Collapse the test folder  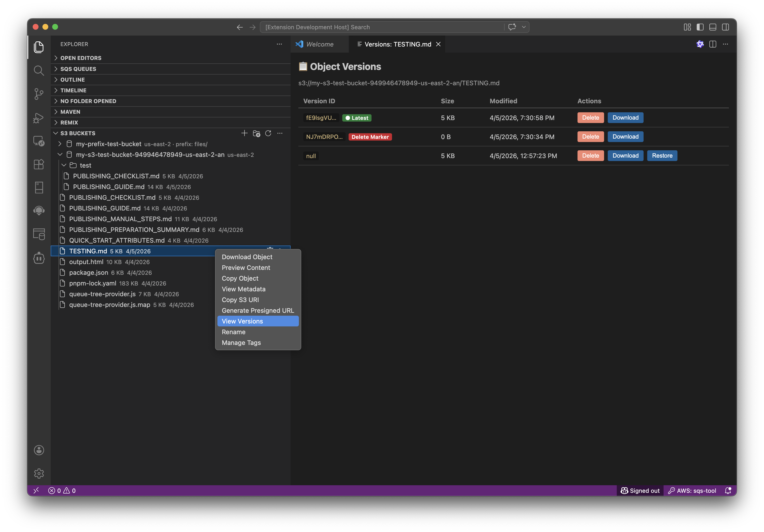click(x=64, y=165)
